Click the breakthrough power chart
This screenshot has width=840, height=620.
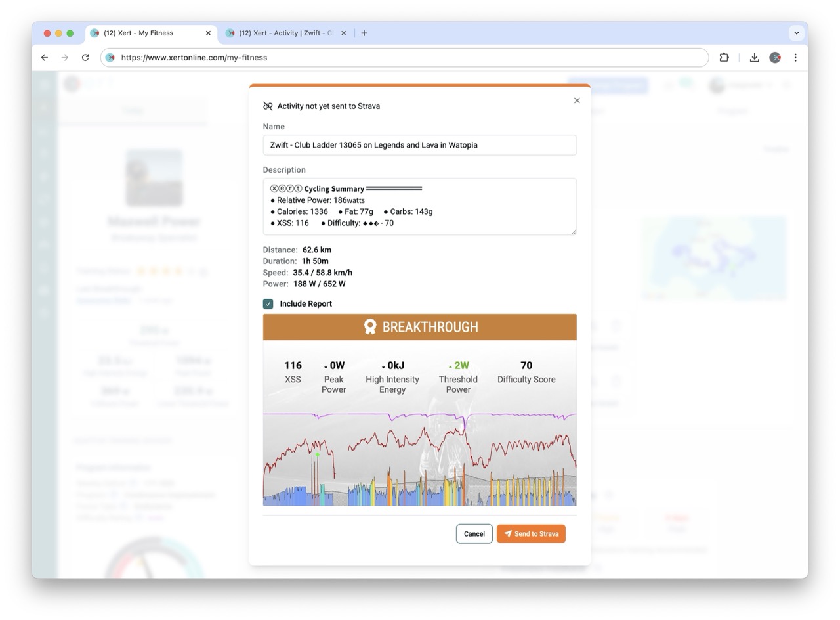coord(419,460)
